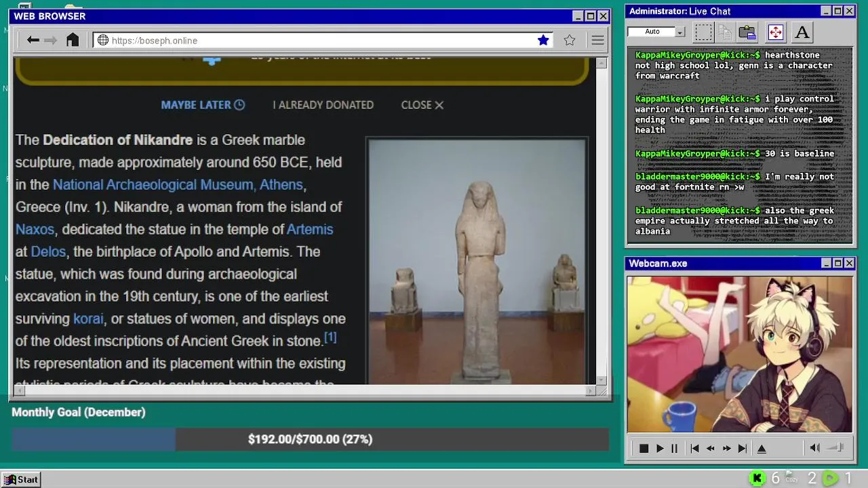Click I ALREADY DONATED
Image resolution: width=868 pixels, height=488 pixels.
[323, 105]
